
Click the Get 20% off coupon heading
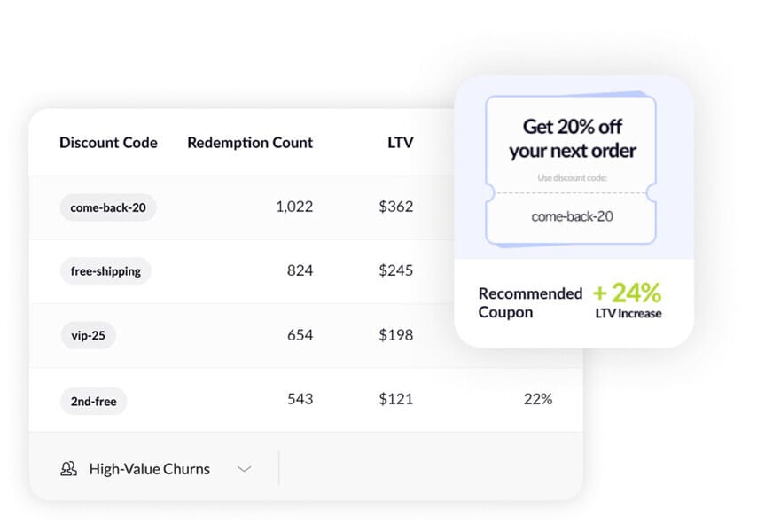click(x=572, y=138)
